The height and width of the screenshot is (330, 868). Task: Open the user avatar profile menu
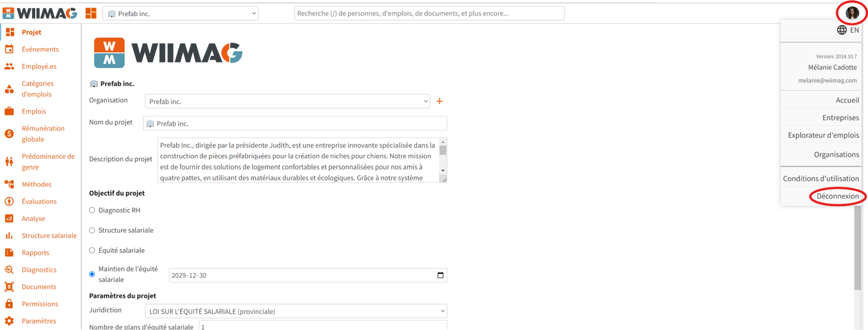click(852, 13)
